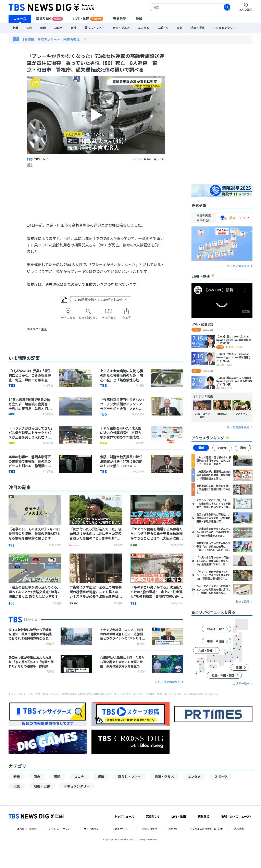This screenshot has height=868, width=261.
Task: Click the TBS NEWS DIG header logo
Action: pos(51,7)
